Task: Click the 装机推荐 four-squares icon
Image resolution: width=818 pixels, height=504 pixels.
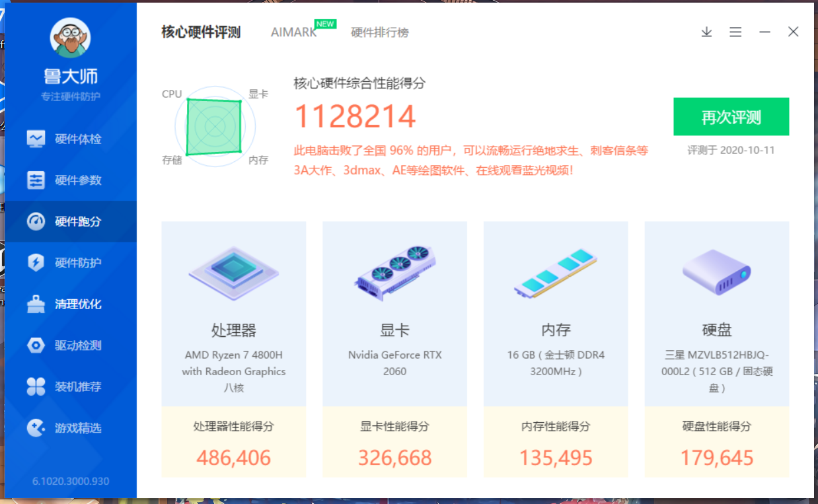Action: (x=36, y=386)
